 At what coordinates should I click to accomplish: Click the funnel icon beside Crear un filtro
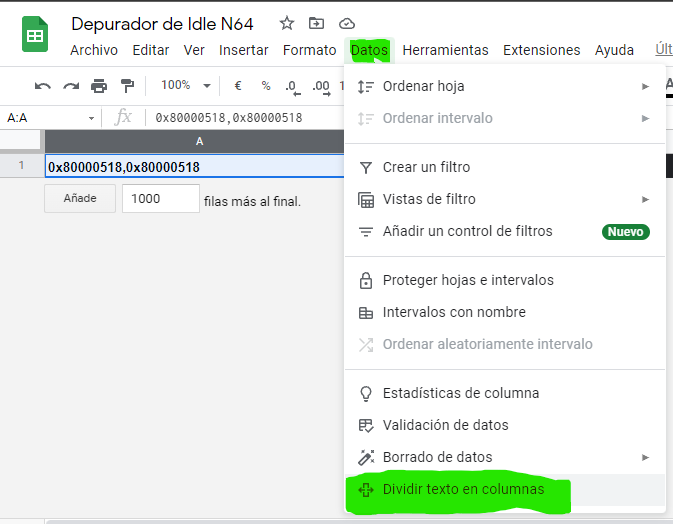[366, 167]
